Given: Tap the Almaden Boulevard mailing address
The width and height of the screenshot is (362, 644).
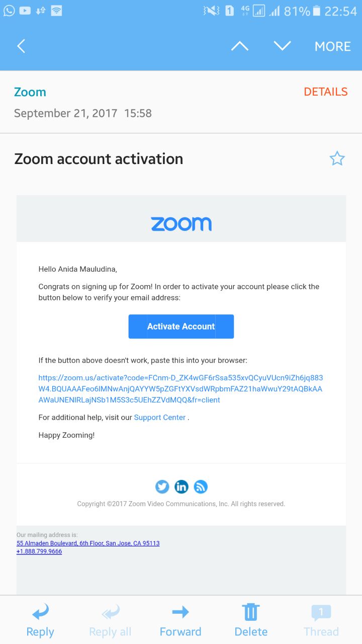Looking at the screenshot, I should 88,543.
